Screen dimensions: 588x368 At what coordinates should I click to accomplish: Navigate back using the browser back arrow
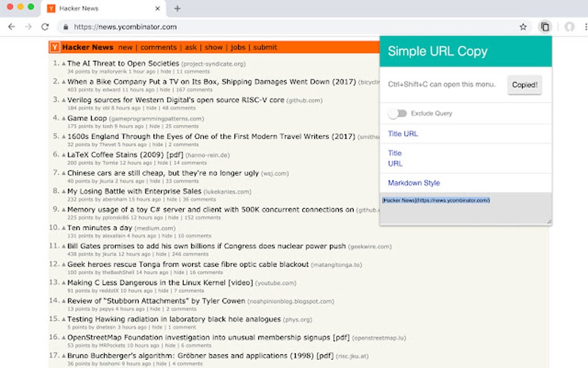point(12,27)
